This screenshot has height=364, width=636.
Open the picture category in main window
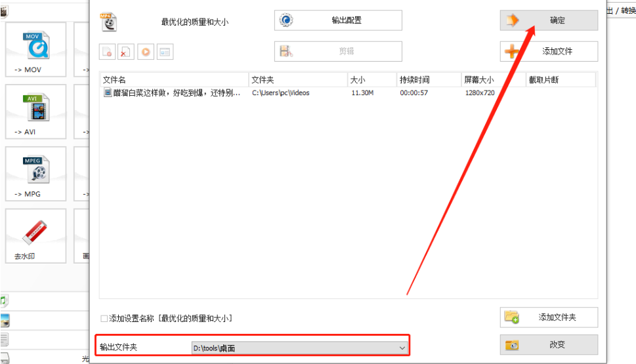click(x=5, y=320)
